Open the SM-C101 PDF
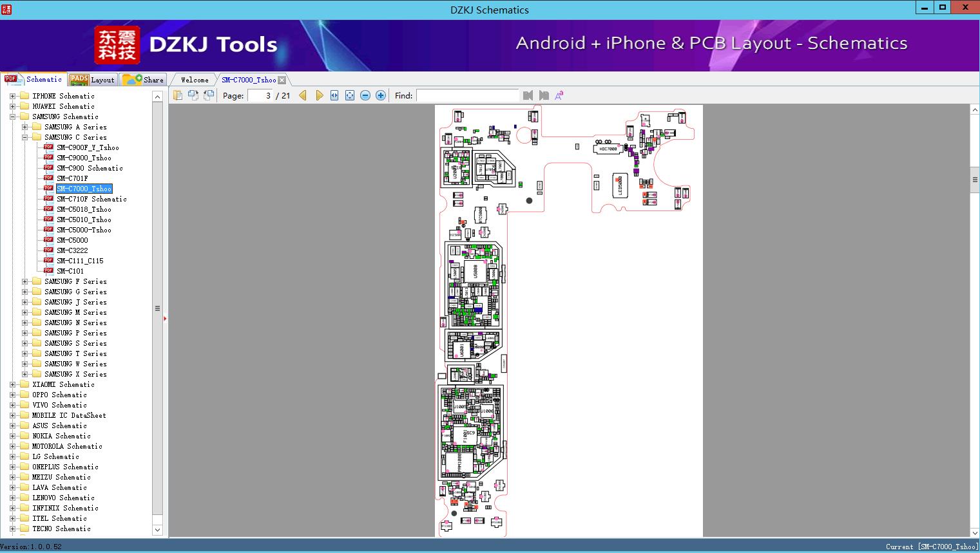Viewport: 980px width, 553px height. tap(70, 271)
